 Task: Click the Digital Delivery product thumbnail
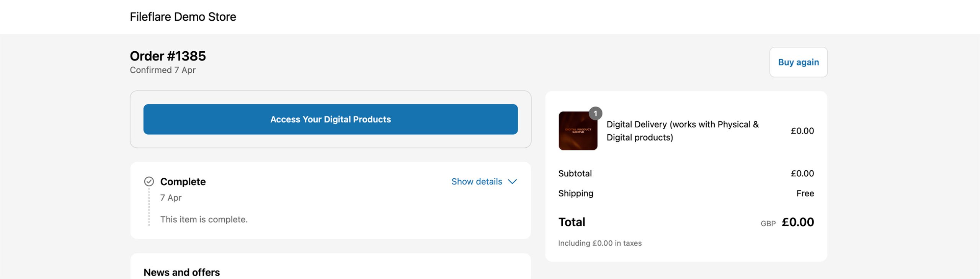point(578,131)
